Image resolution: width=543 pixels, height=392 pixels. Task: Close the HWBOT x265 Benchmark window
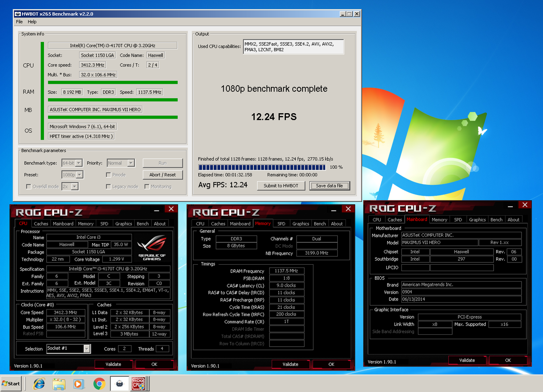[x=357, y=14]
